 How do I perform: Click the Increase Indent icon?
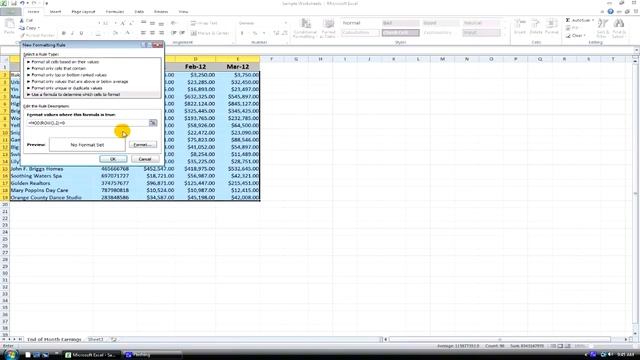point(182,33)
